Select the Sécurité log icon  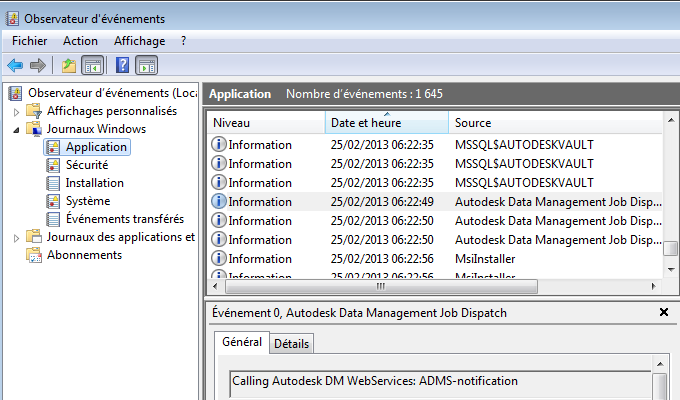54,165
